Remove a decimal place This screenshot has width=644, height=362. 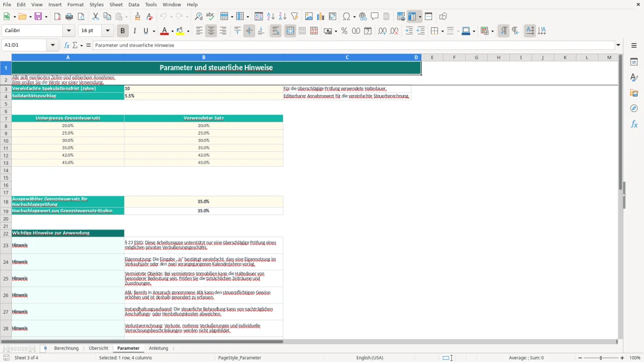[x=394, y=31]
